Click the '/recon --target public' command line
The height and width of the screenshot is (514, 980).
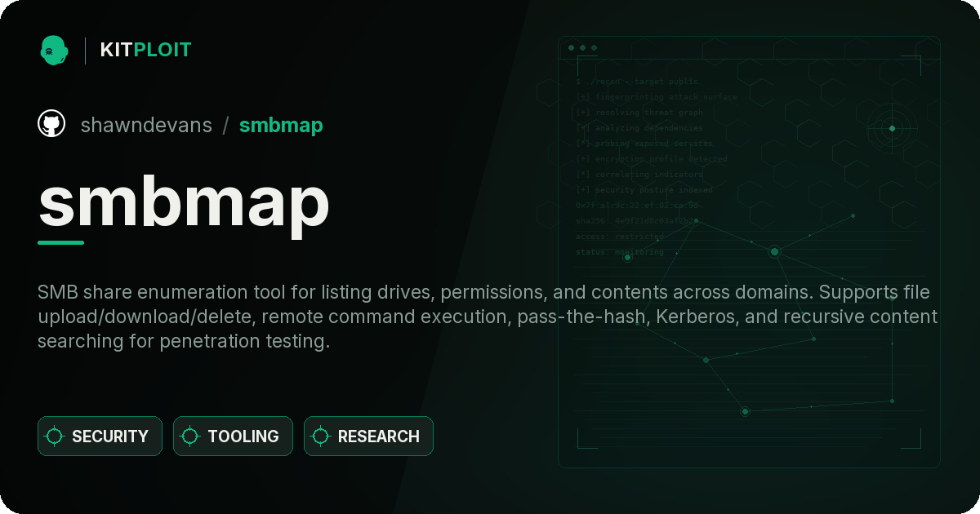pyautogui.click(x=638, y=82)
